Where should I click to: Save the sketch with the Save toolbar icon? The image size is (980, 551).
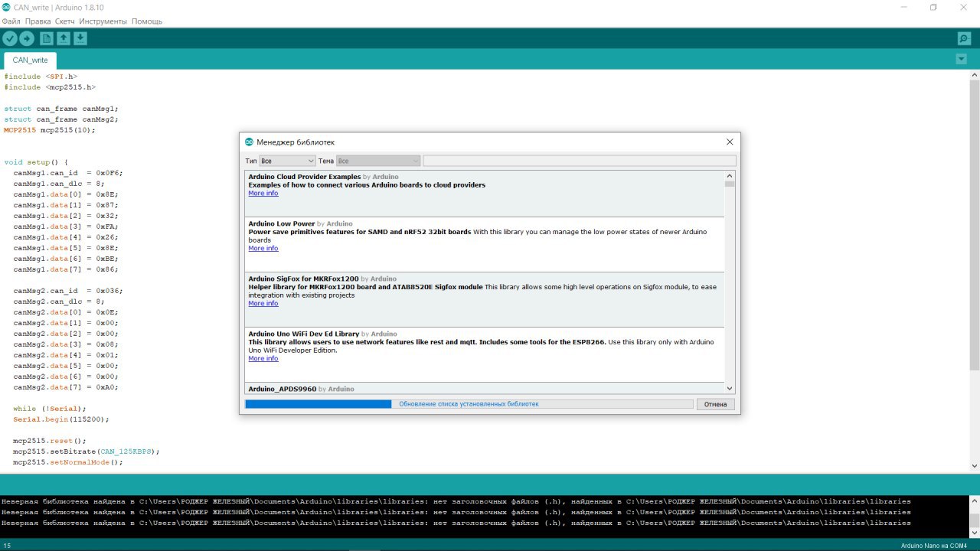pyautogui.click(x=80, y=38)
